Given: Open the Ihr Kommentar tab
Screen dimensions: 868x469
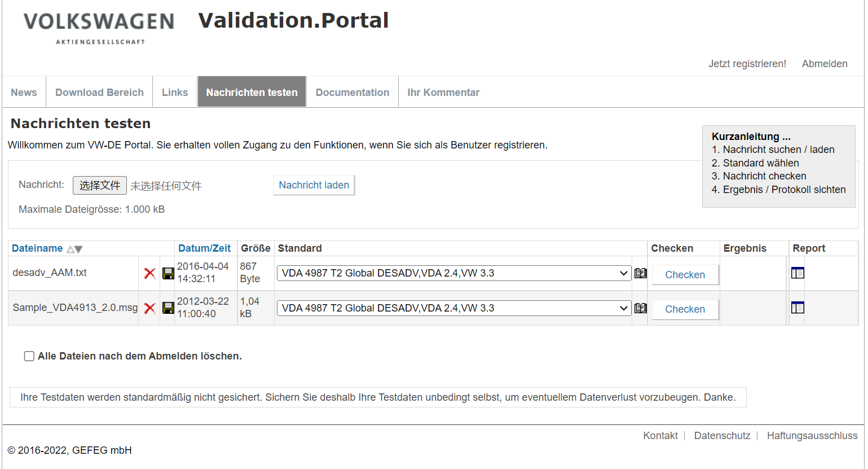Looking at the screenshot, I should (443, 93).
